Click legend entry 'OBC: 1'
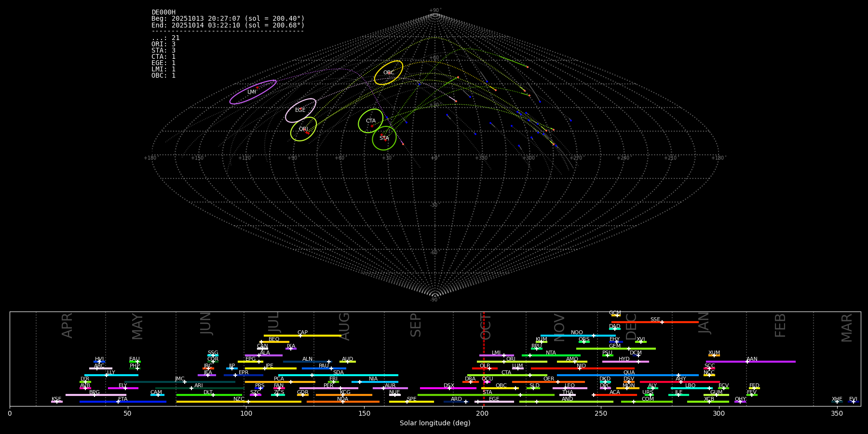Viewport: 868px width, 434px height. coord(163,75)
